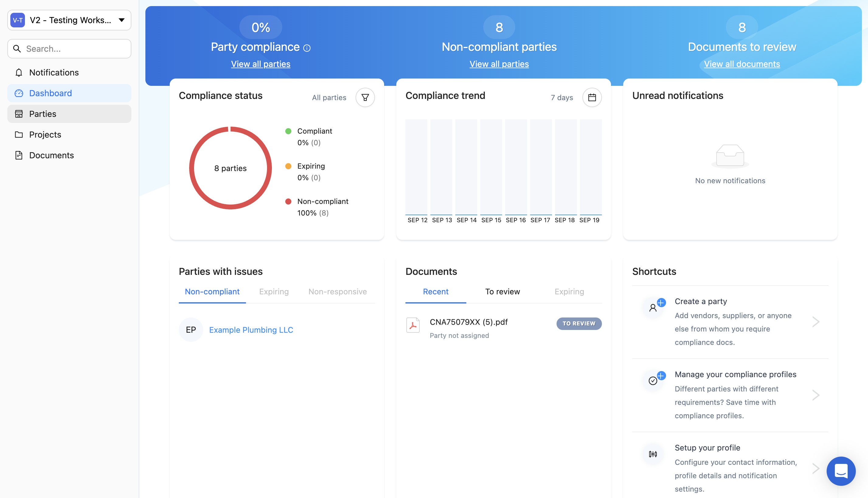Open Example Plumbing LLC party link
Screen dimensions: 868x498
click(x=251, y=330)
